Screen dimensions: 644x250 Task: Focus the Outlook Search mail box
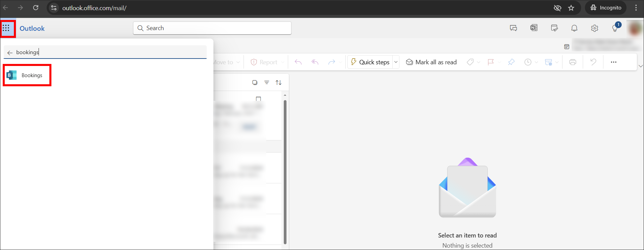(212, 28)
